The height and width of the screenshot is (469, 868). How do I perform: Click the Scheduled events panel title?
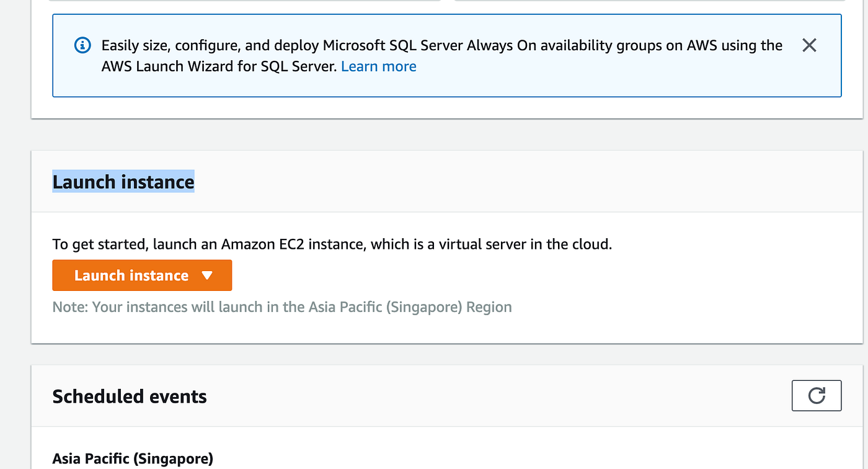pyautogui.click(x=129, y=396)
